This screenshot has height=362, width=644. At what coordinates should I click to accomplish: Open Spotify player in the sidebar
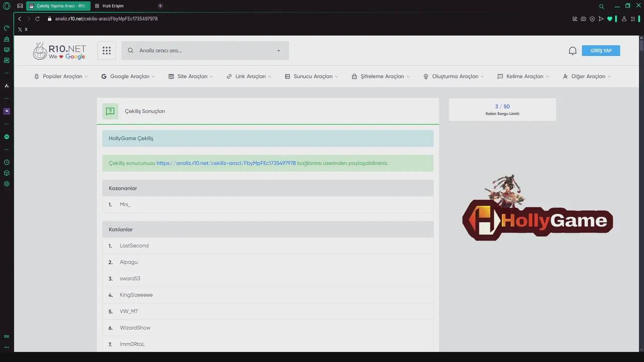coord(7,137)
